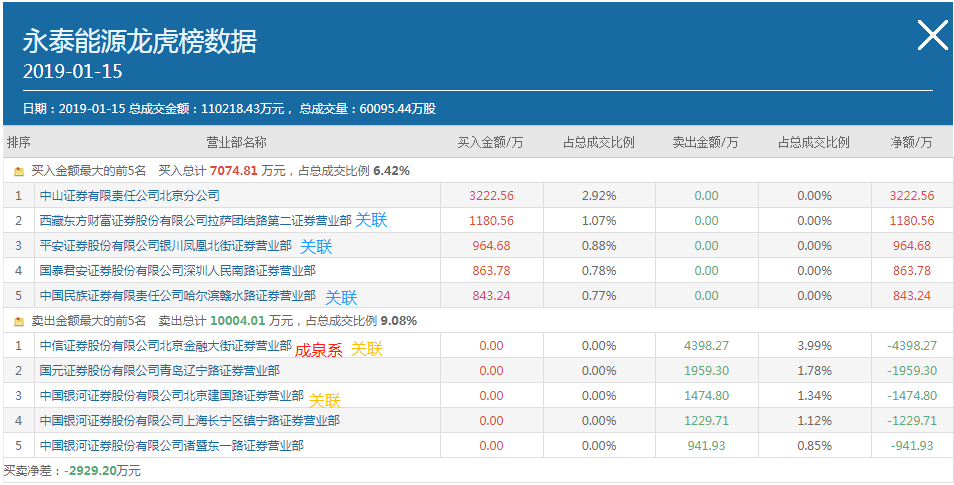954x485 pixels.
Task: Select the 1474.80 sell amount cell
Action: [x=706, y=396]
